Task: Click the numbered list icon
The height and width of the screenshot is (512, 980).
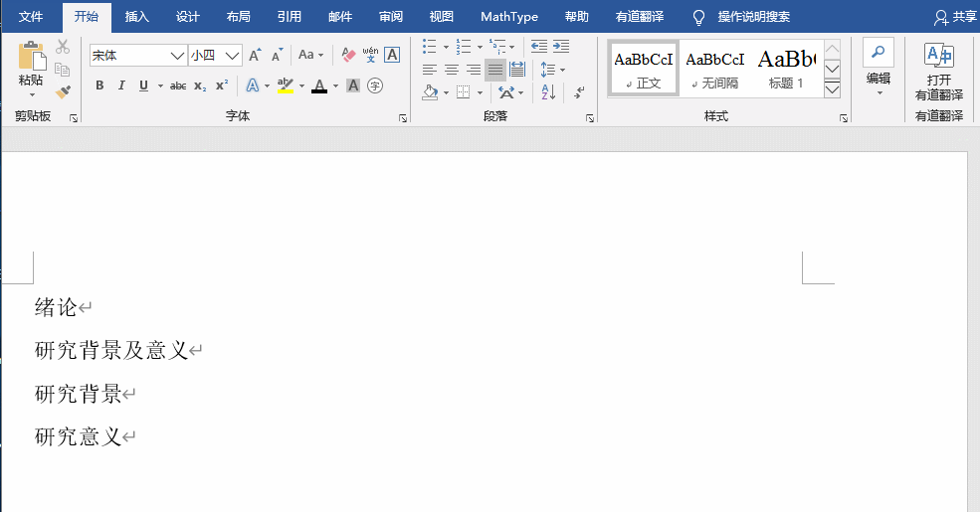Action: [x=463, y=46]
